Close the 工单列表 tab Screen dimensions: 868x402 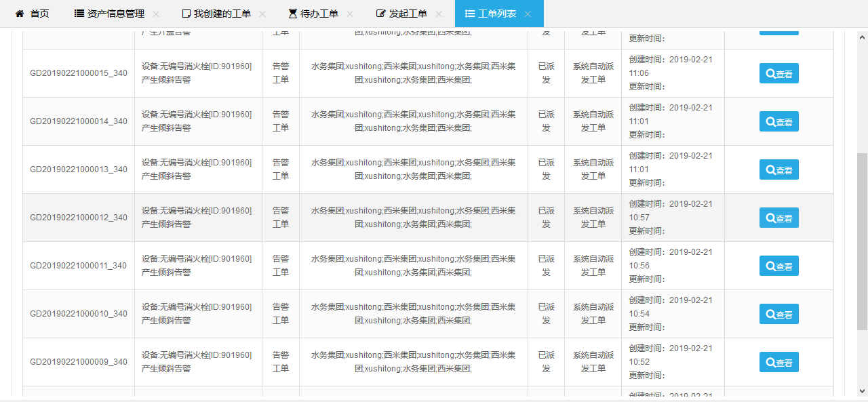pyautogui.click(x=528, y=14)
